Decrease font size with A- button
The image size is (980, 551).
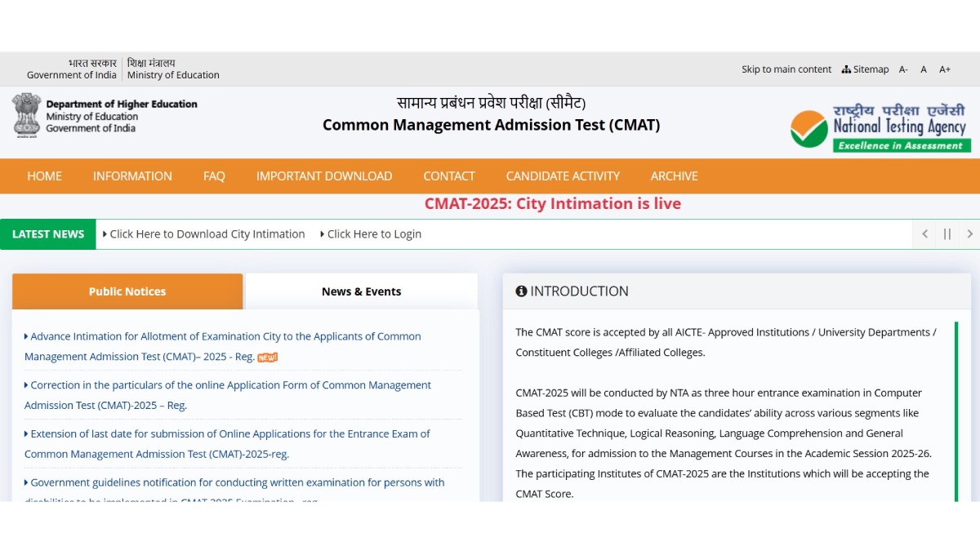point(903,69)
